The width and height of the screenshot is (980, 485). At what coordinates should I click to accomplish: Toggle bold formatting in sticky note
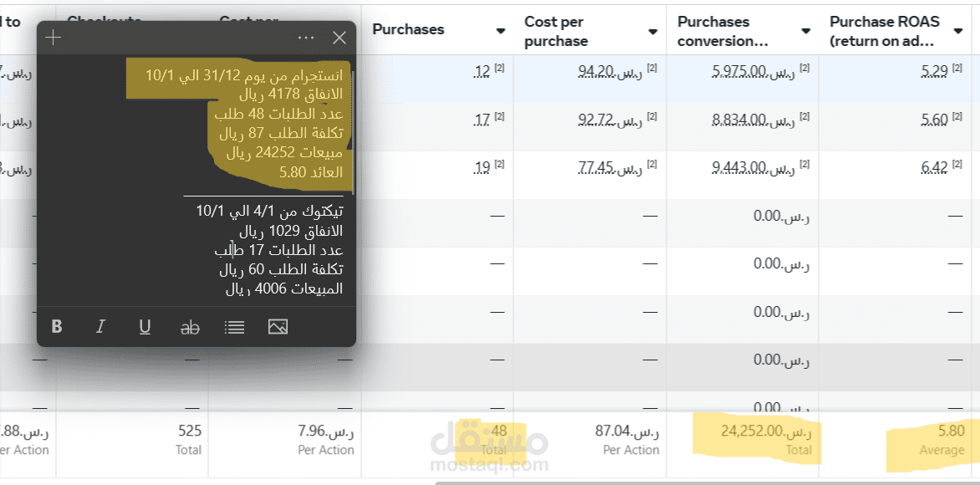57,327
